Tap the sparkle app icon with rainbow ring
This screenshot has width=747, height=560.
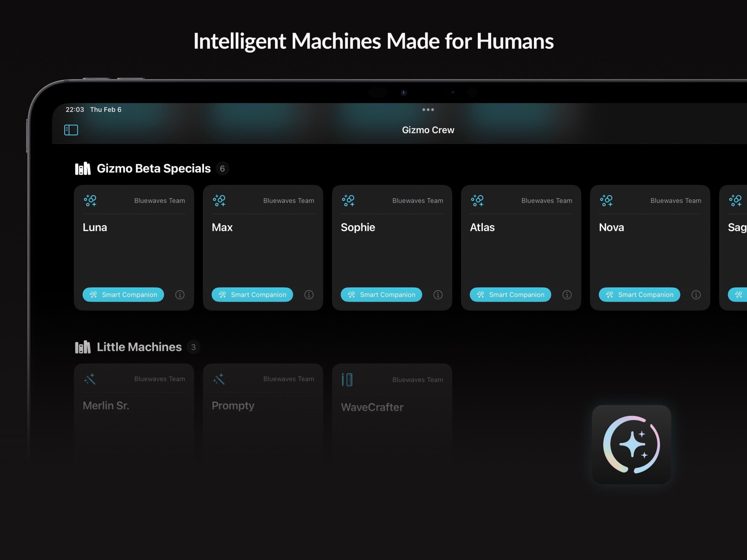click(x=631, y=444)
